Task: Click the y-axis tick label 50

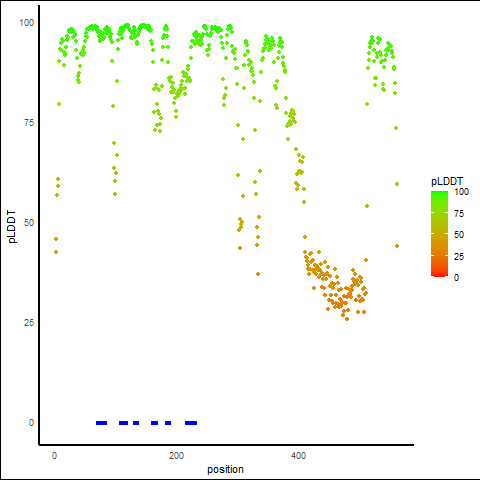Action: click(x=29, y=223)
